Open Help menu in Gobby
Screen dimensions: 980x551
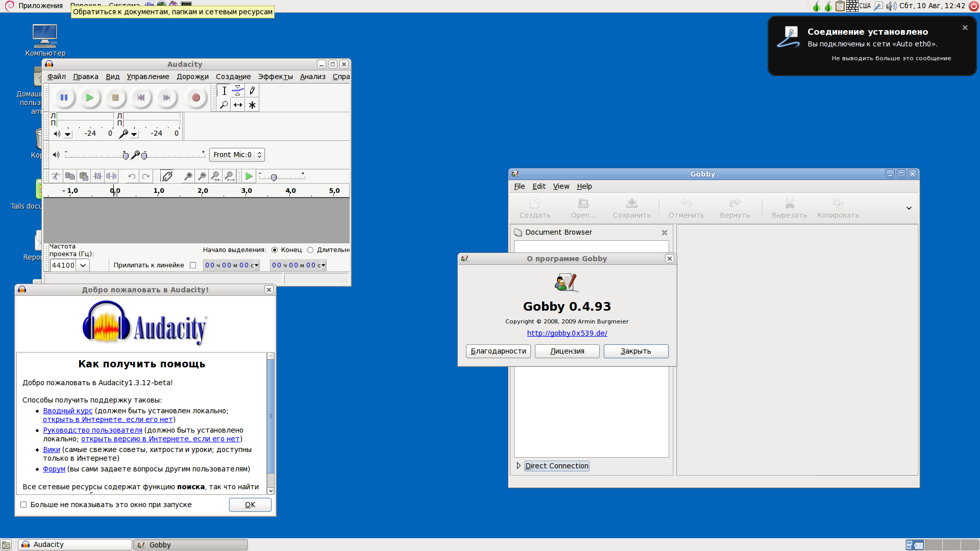pos(584,186)
